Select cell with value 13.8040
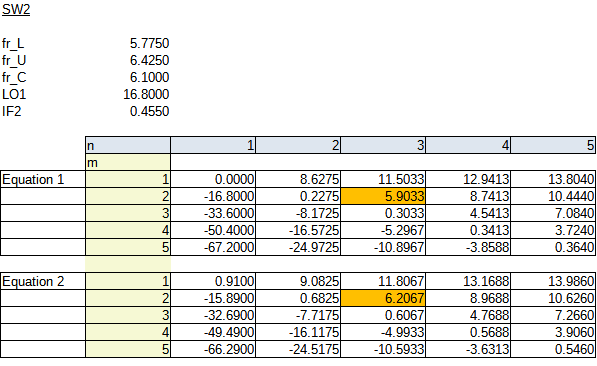597x366 pixels. (553, 179)
